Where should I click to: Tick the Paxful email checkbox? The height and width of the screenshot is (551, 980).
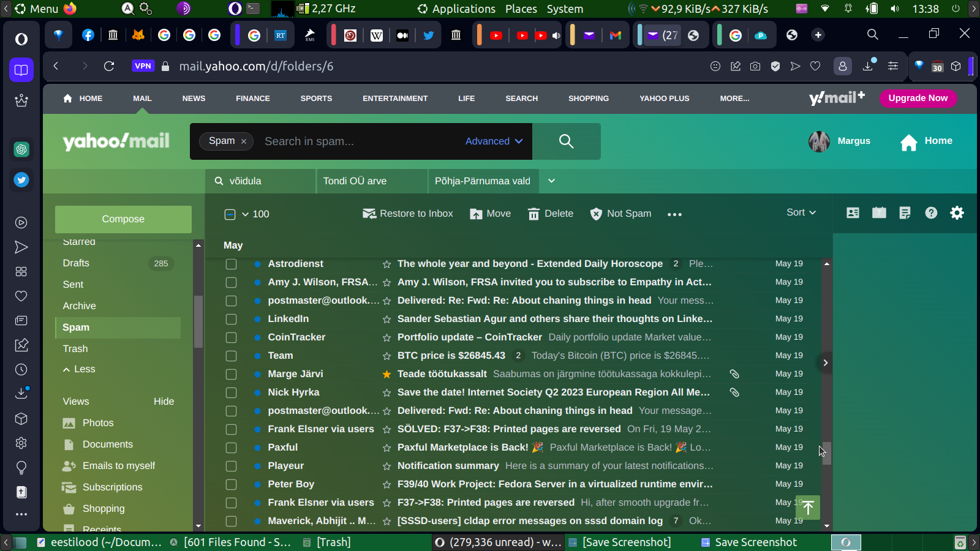pyautogui.click(x=231, y=448)
